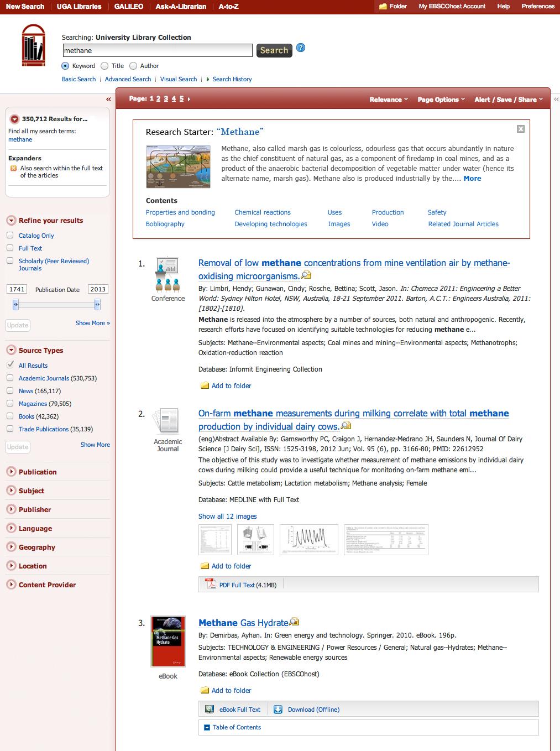560x751 pixels.
Task: Click folder icon for Methane Gas Hydrate
Action: click(205, 690)
